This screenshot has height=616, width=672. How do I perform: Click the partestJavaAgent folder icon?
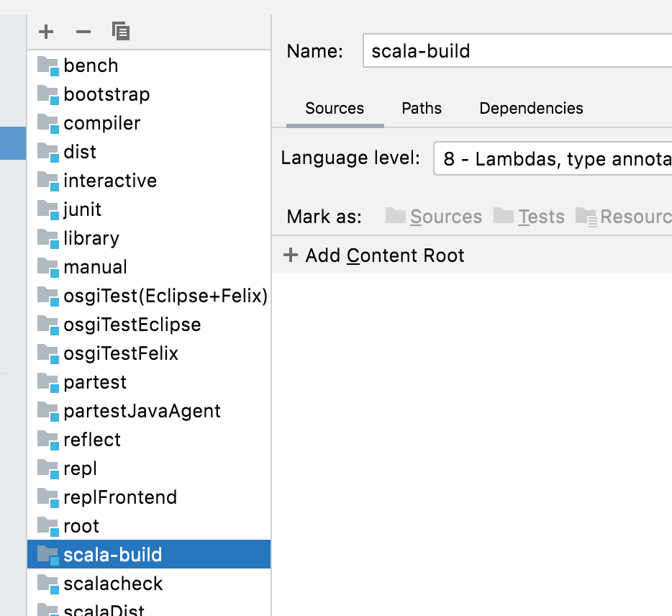click(48, 411)
